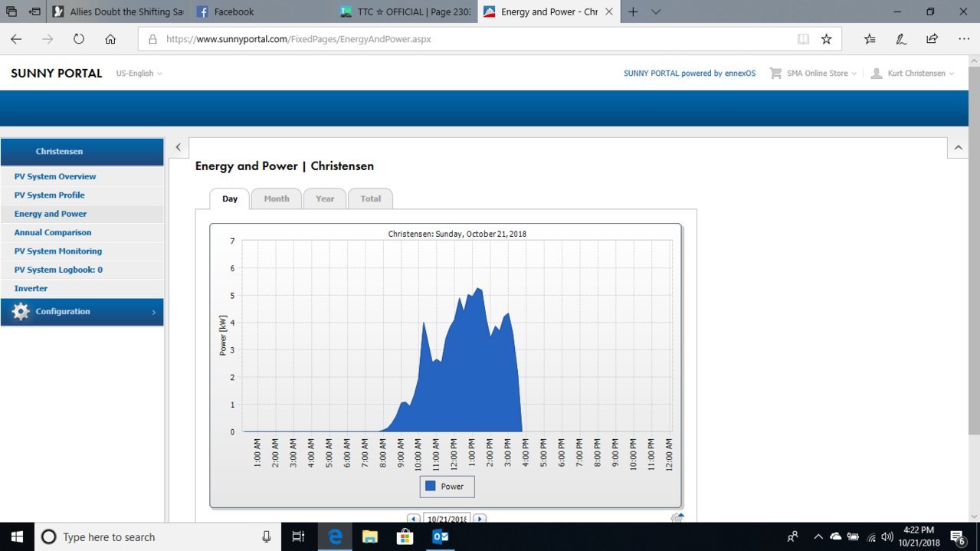980x551 pixels.
Task: Collapse the sidebar with the arrow button
Action: pos(178,148)
